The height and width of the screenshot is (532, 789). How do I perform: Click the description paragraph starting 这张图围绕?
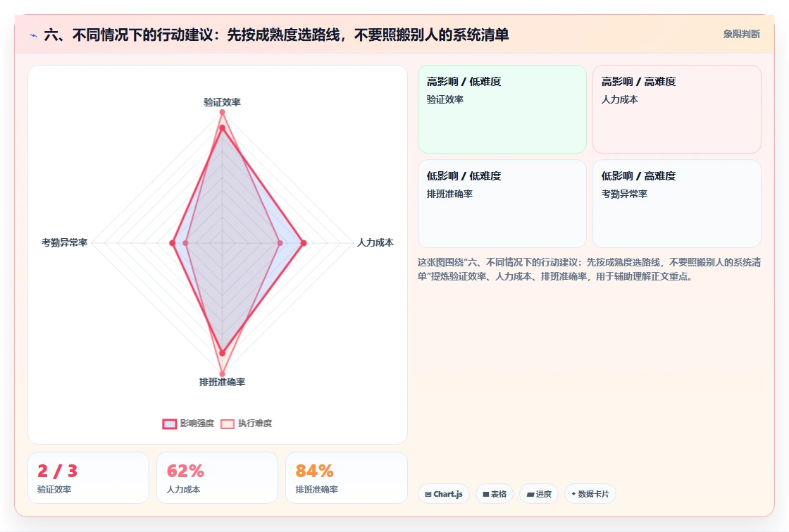(x=589, y=269)
